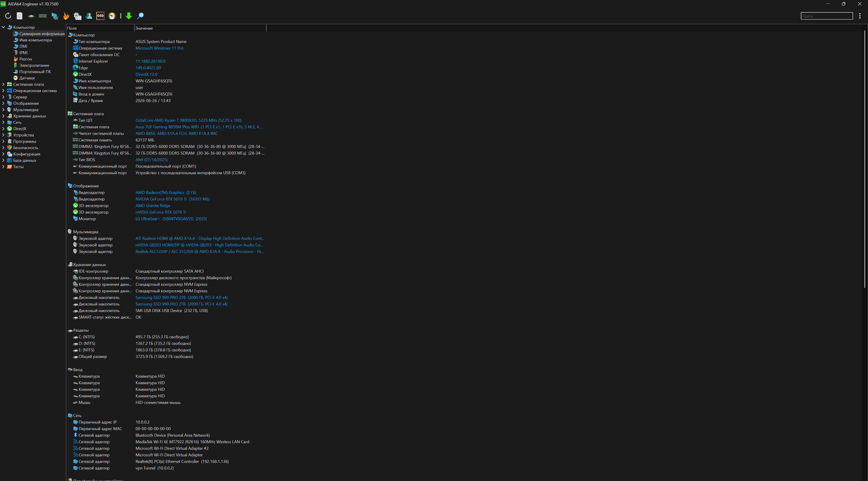868x481 pixels.
Task: Collapse the Компьютер tree node
Action: pyautogui.click(x=3, y=27)
